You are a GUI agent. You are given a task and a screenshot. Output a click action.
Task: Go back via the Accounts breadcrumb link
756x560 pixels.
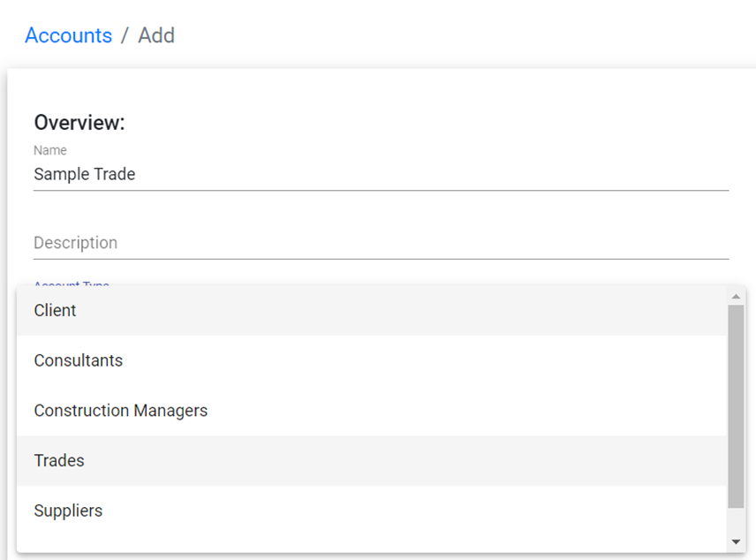[68, 35]
